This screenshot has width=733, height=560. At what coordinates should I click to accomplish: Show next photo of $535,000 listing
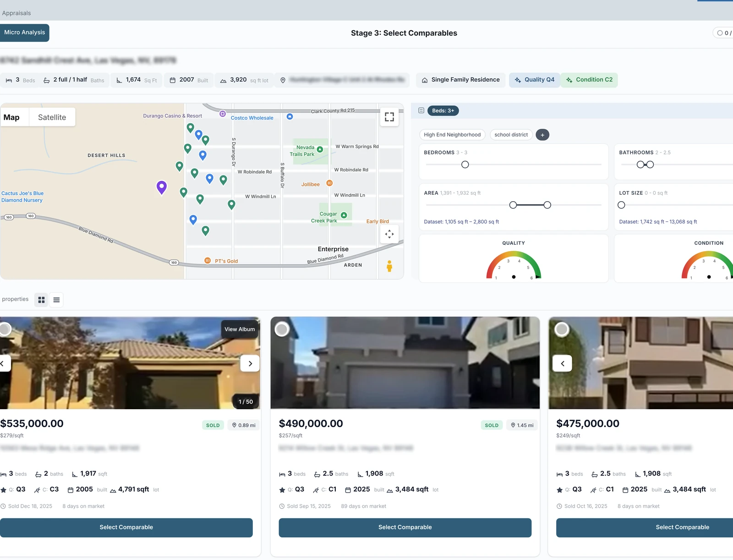[x=250, y=363]
